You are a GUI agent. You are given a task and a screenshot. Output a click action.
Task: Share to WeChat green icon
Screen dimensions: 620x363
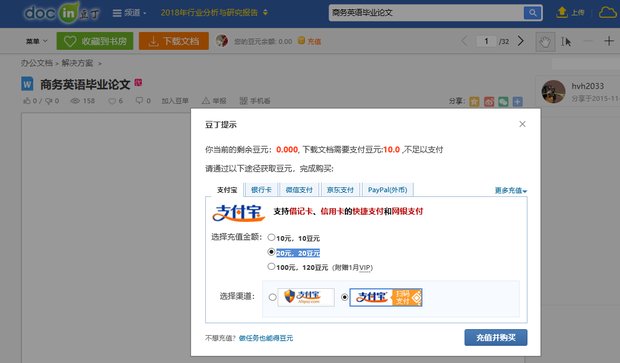pyautogui.click(x=503, y=102)
